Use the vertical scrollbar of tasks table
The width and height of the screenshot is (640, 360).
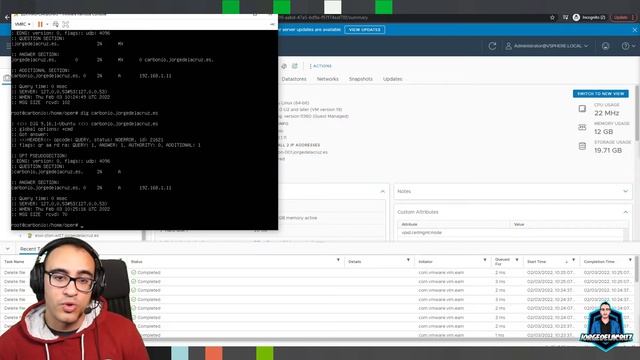(x=637, y=269)
